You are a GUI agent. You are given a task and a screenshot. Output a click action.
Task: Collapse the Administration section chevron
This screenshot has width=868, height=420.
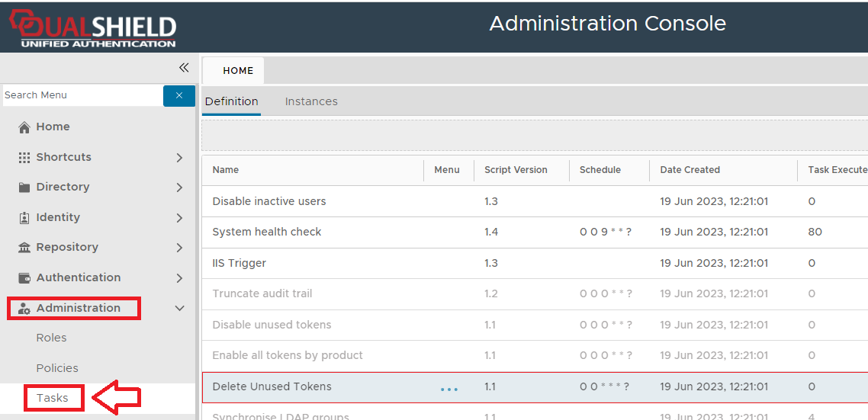[180, 309]
